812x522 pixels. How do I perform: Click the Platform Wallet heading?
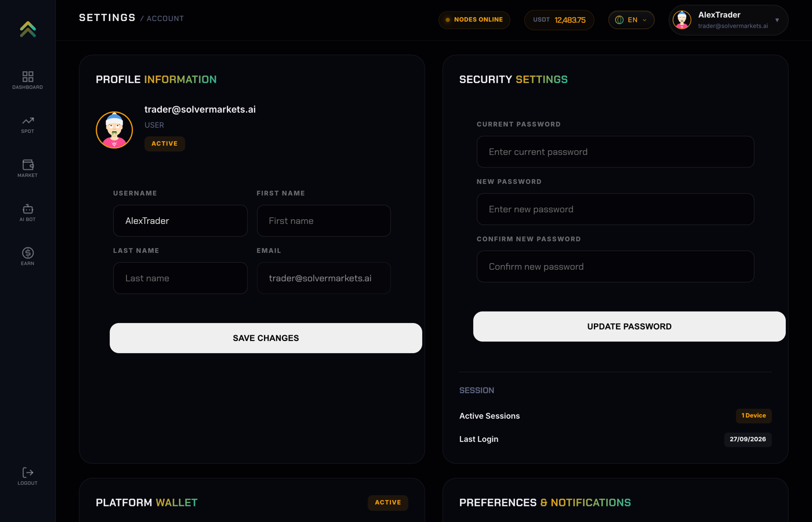[147, 503]
